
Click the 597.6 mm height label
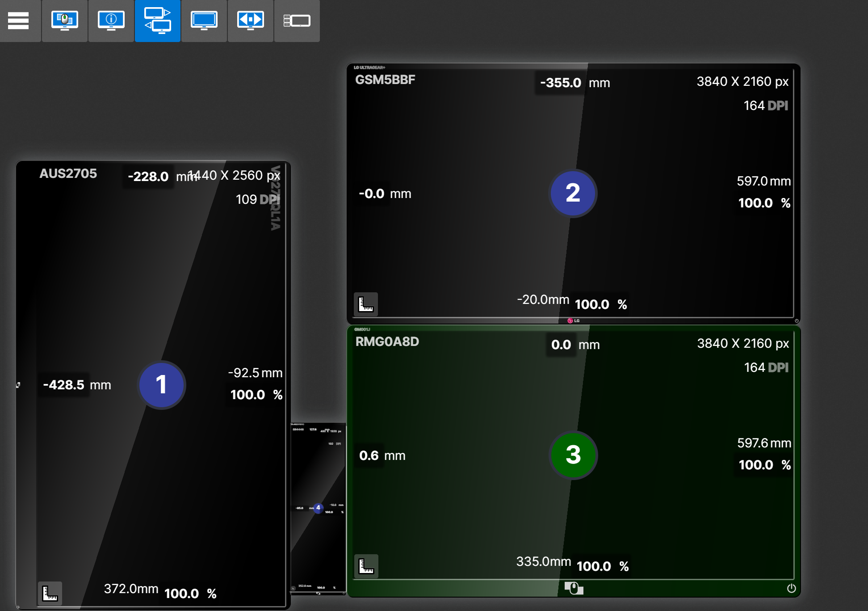point(764,443)
